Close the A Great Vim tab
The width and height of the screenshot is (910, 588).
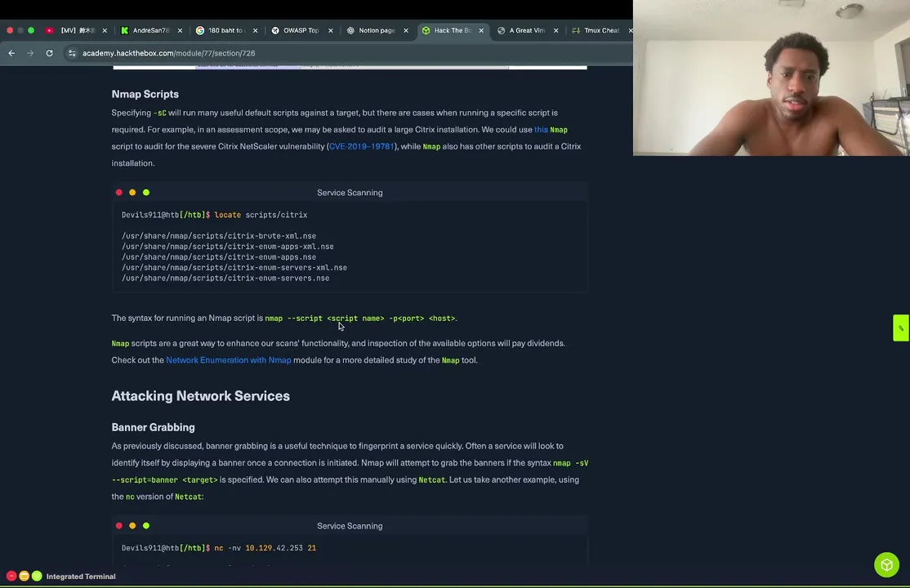556,30
